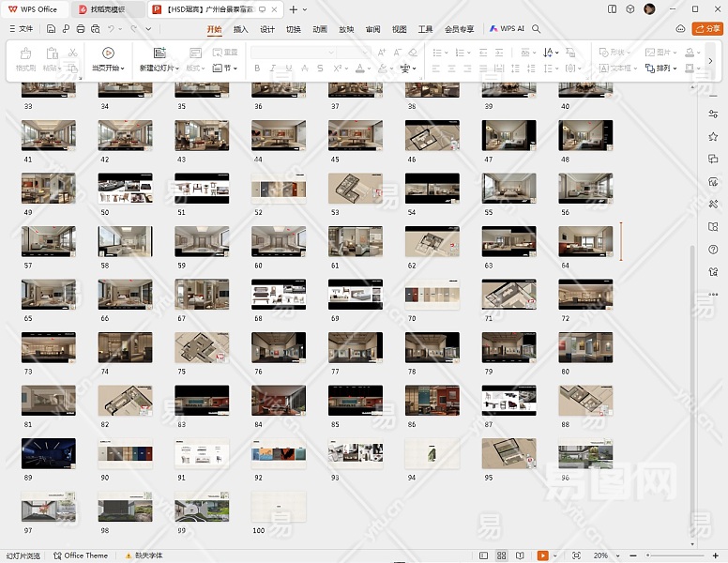Click the star icon in right sidebar
Screen dimensions: 728x563
[714, 136]
